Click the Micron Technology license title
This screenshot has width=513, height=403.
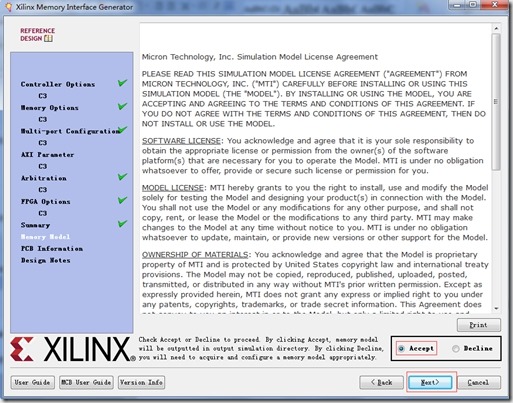tap(260, 57)
